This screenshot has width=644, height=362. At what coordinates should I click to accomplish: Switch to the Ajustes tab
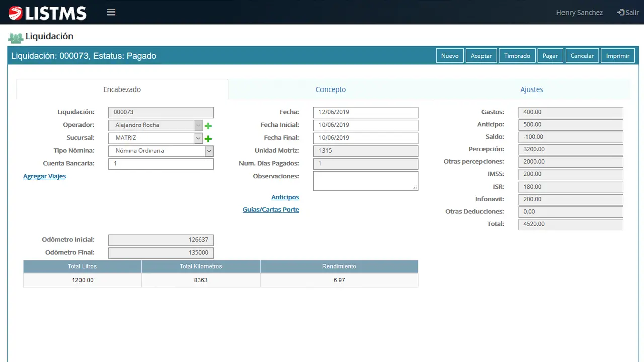(531, 89)
